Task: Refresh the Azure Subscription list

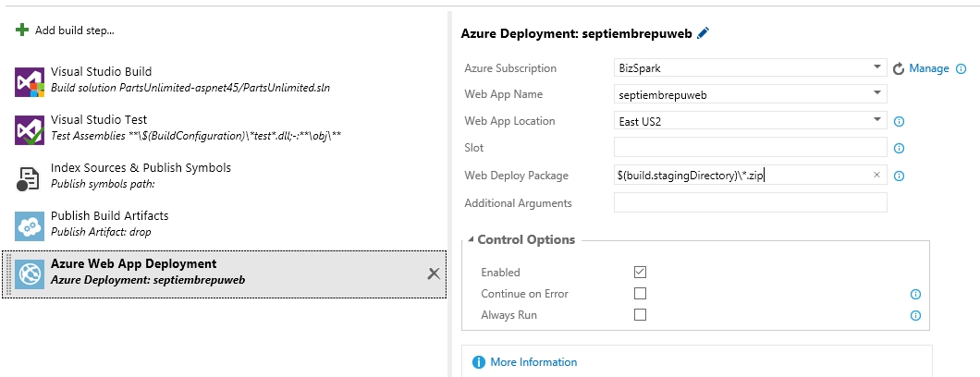Action: click(899, 68)
